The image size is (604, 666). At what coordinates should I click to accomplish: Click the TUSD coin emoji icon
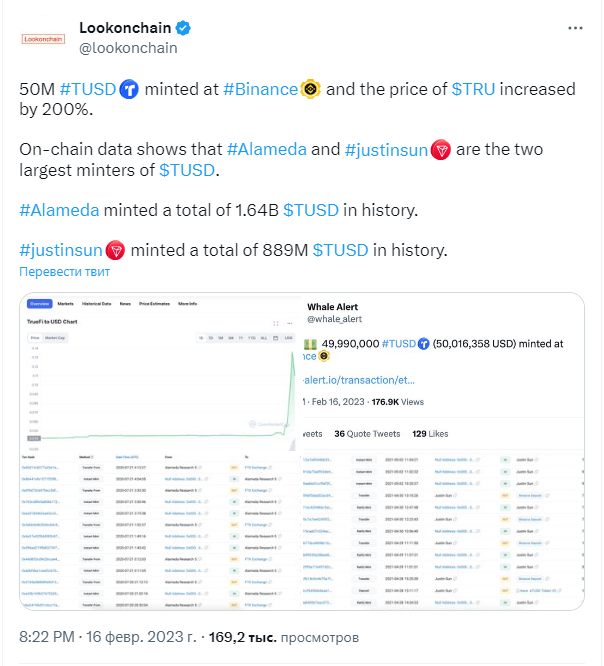[x=129, y=90]
